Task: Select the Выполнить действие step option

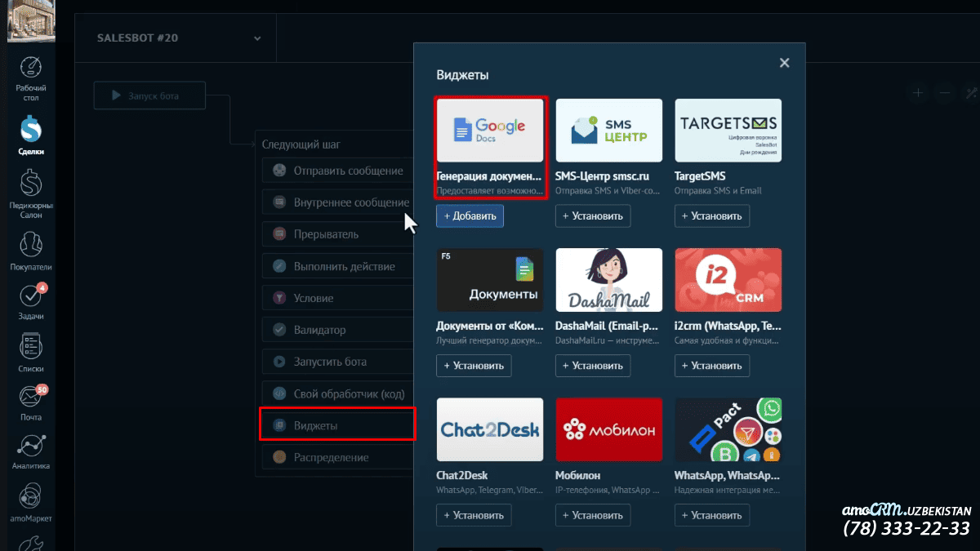Action: (338, 266)
